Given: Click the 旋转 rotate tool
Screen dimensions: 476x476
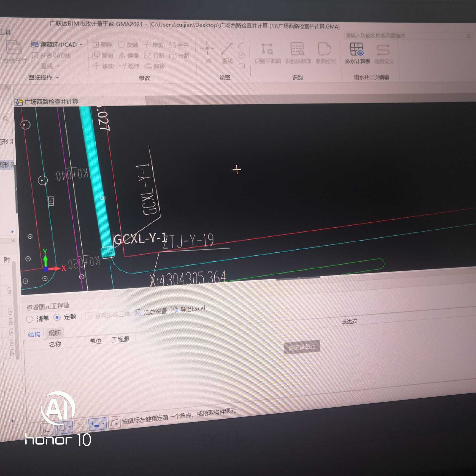Looking at the screenshot, I should 128,45.
